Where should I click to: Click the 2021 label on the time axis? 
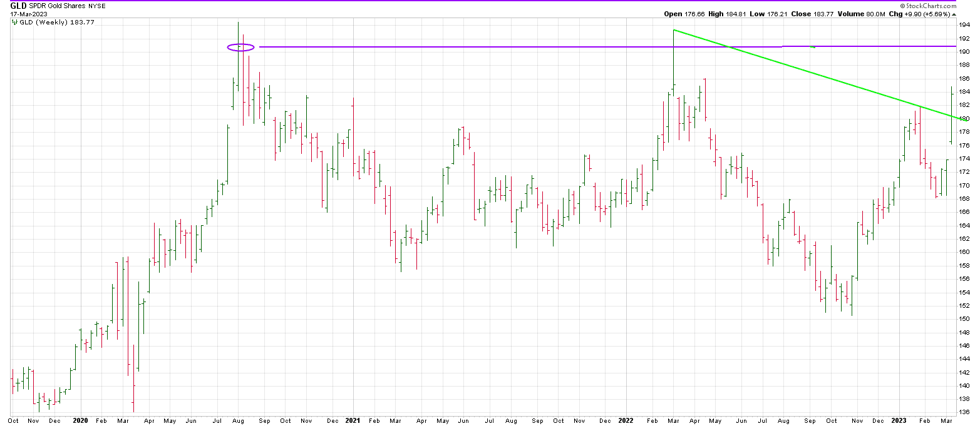[x=353, y=421]
